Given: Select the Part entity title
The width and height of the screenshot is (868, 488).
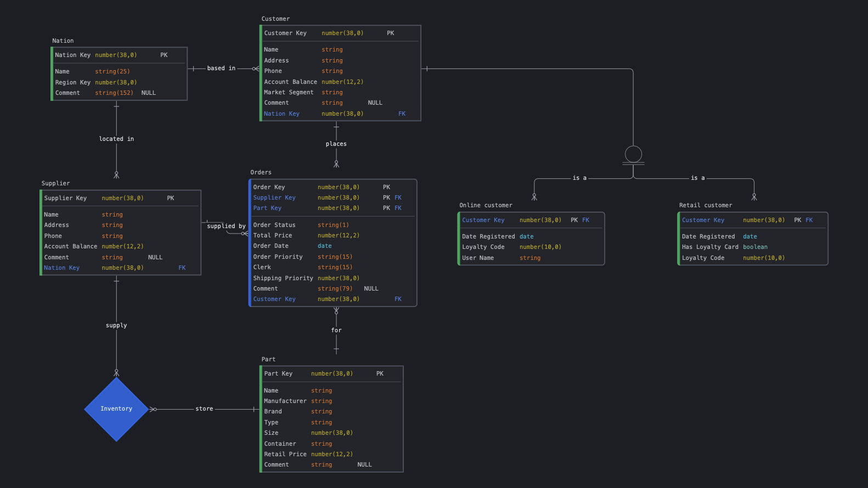Looking at the screenshot, I should click(268, 360).
